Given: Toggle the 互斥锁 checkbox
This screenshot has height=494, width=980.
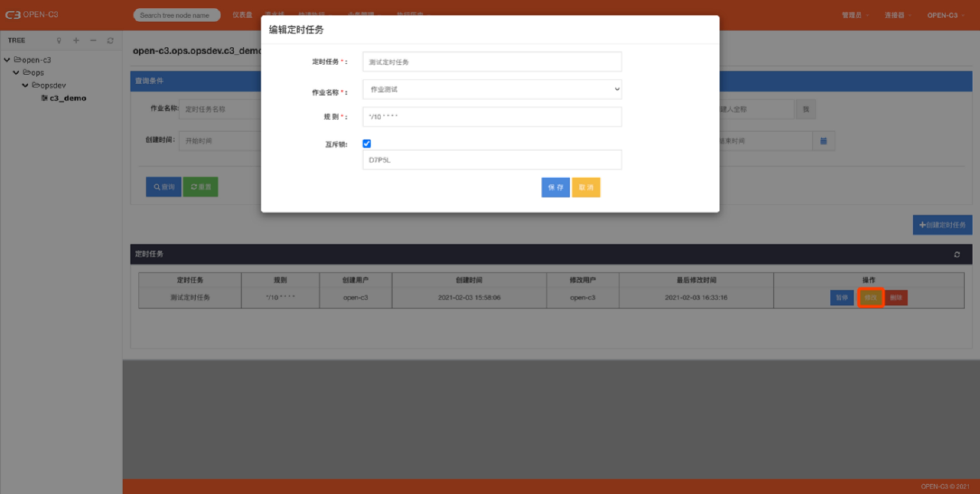Looking at the screenshot, I should [x=366, y=144].
